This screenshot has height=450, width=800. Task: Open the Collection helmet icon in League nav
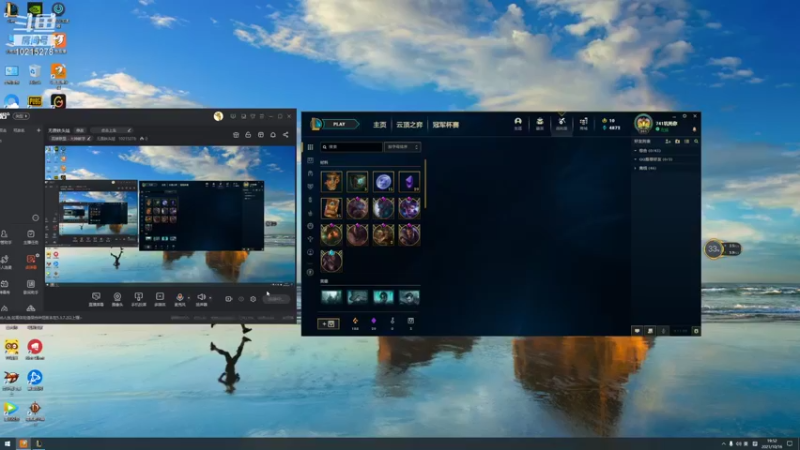click(x=518, y=123)
